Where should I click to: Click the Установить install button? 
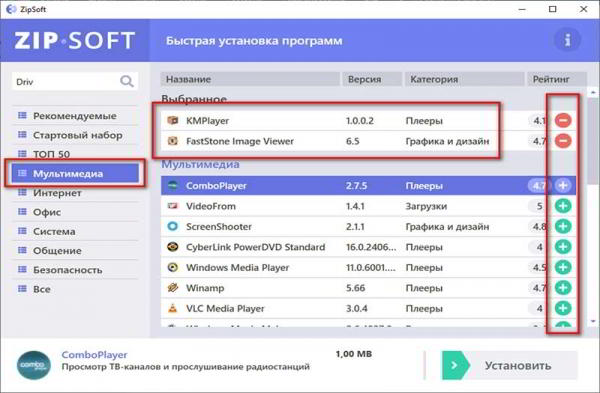510,365
